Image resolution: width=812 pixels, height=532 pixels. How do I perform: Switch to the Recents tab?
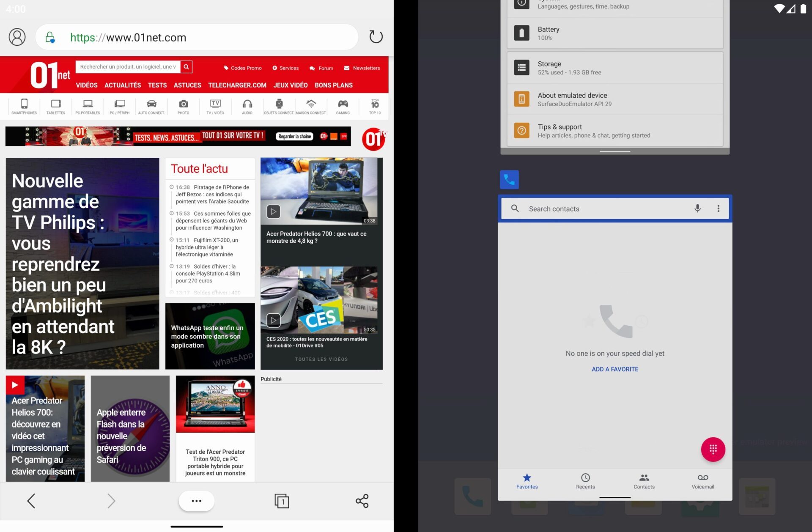(x=585, y=481)
